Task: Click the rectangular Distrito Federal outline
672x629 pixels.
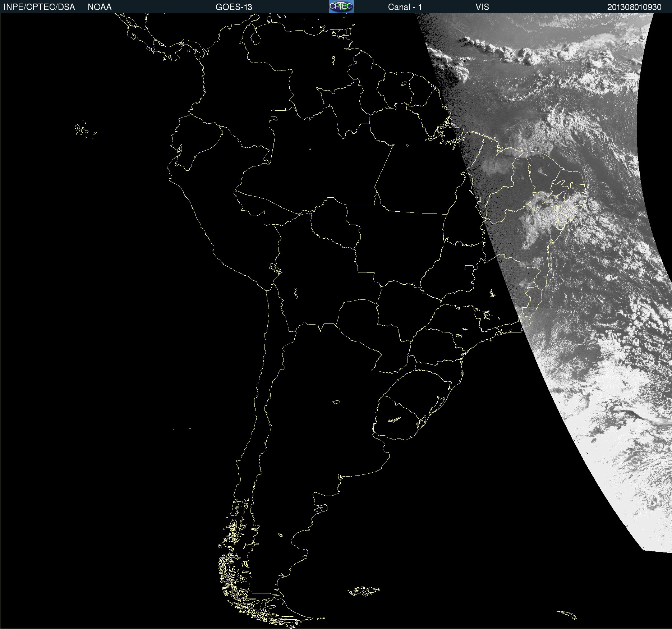Action: pyautogui.click(x=469, y=267)
